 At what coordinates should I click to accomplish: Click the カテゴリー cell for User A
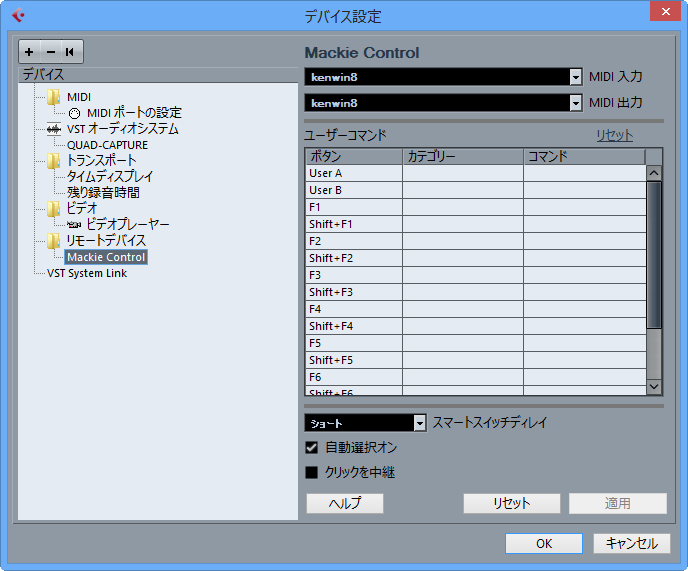[463, 173]
